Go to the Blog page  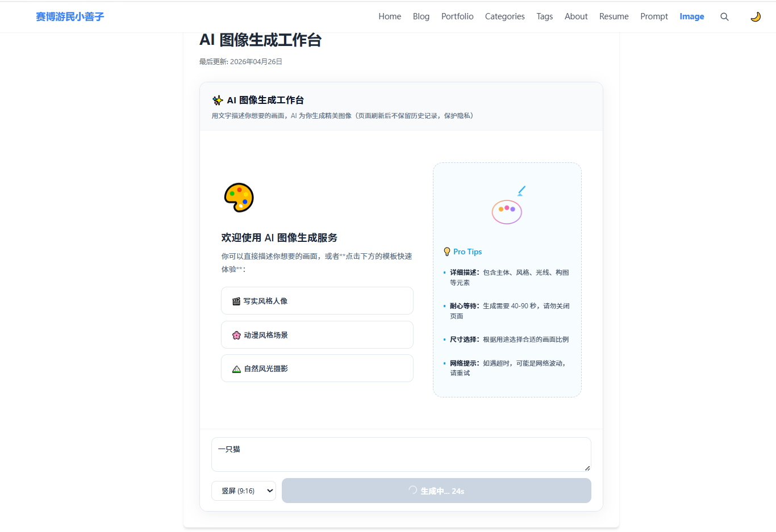[x=421, y=16]
